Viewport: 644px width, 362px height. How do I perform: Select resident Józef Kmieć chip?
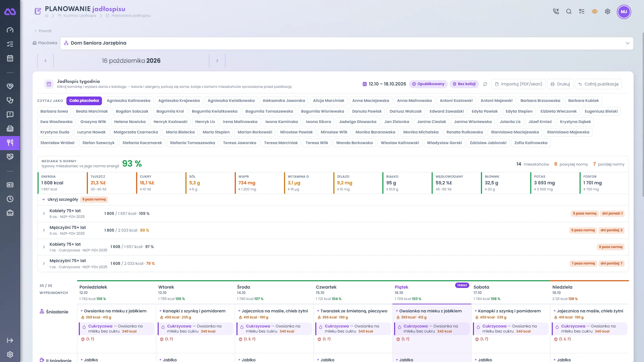tap(540, 122)
